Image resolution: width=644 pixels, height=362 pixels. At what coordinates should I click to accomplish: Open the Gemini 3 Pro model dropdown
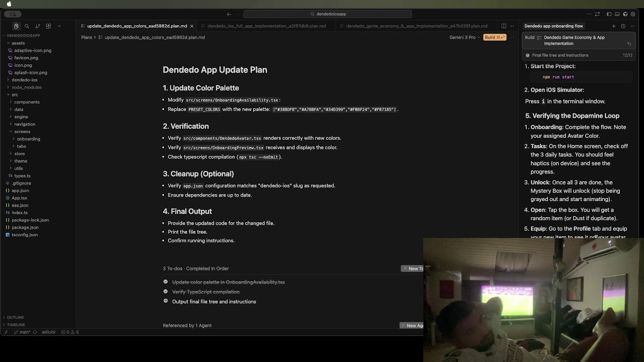tap(464, 37)
